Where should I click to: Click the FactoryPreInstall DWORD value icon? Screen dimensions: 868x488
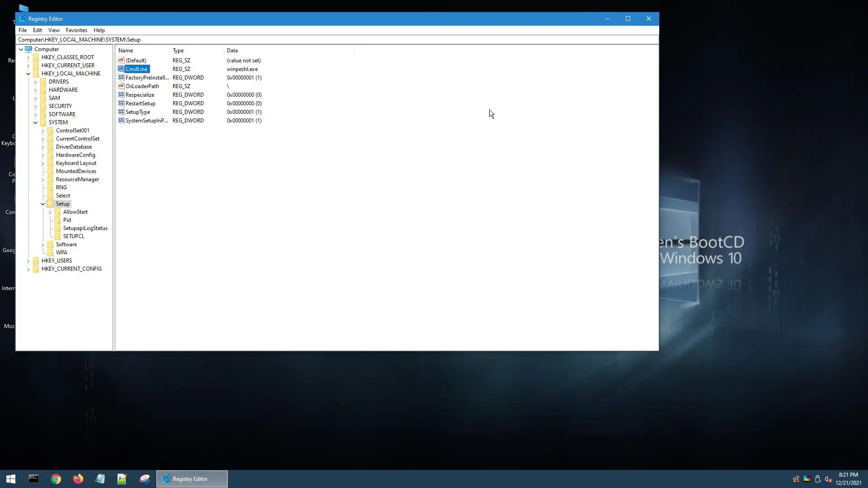pyautogui.click(x=121, y=78)
